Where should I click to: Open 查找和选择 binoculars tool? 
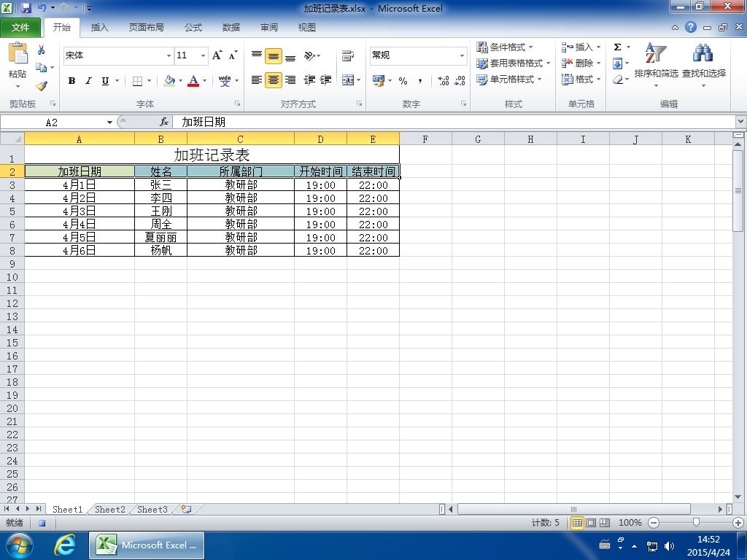click(704, 64)
